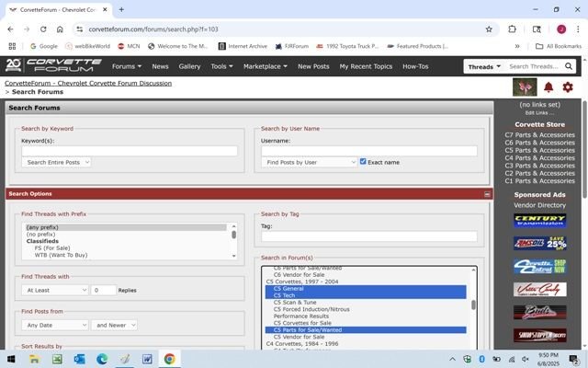Bookmark this page with the star icon
This screenshot has width=588, height=368.
(489, 29)
